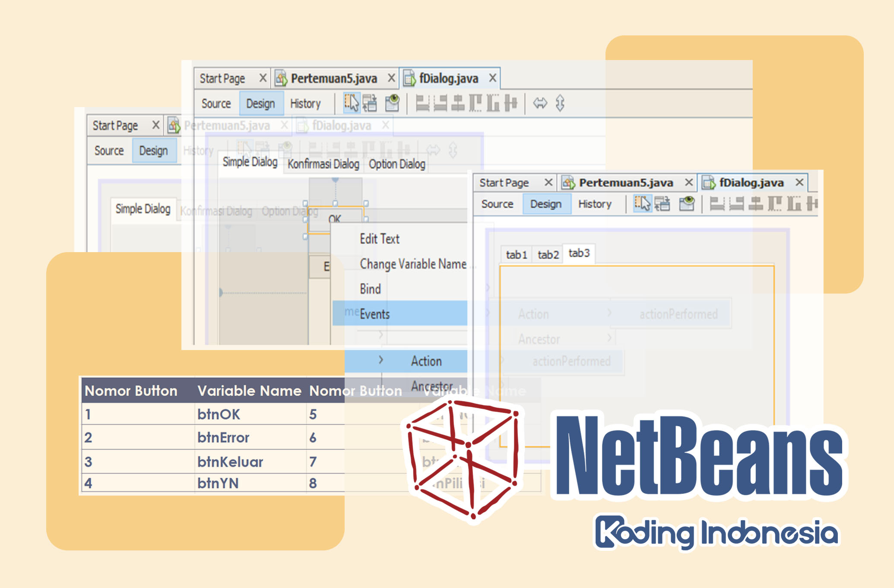
Task: Select tab3 in the designed form
Action: click(x=579, y=253)
